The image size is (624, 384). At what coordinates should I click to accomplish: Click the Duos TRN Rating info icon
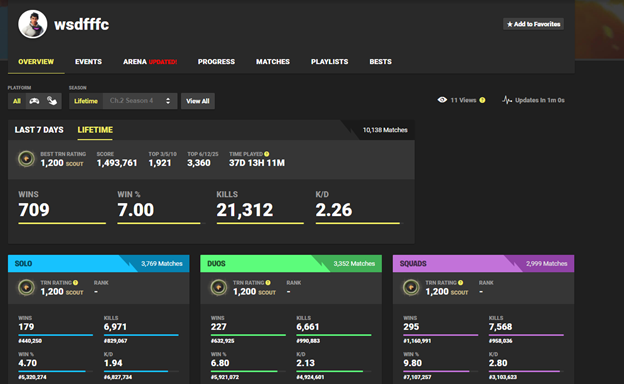[268, 283]
